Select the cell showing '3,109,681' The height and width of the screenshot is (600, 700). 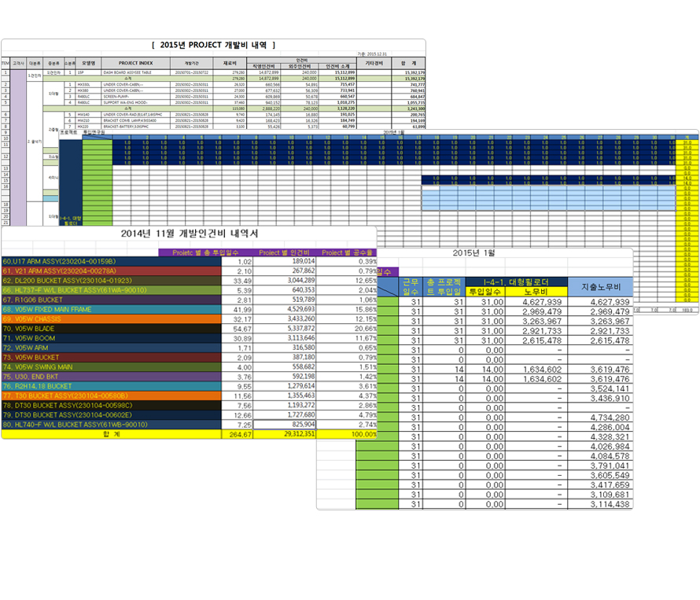600,495
